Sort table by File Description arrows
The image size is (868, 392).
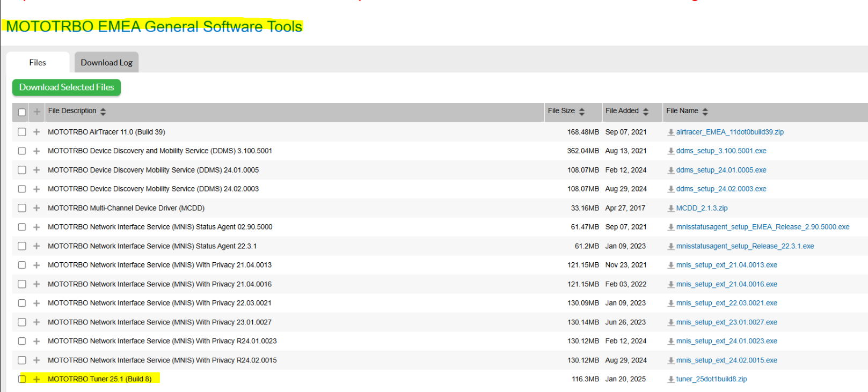(x=103, y=112)
